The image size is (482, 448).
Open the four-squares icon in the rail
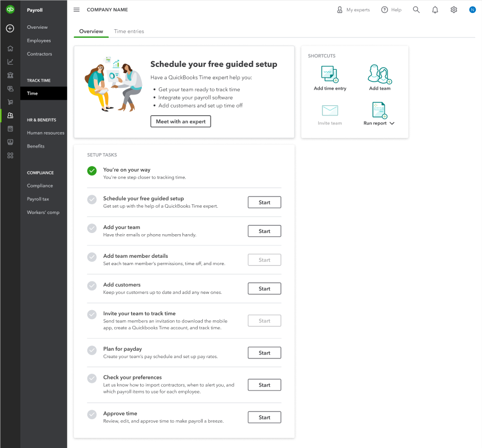(x=10, y=155)
